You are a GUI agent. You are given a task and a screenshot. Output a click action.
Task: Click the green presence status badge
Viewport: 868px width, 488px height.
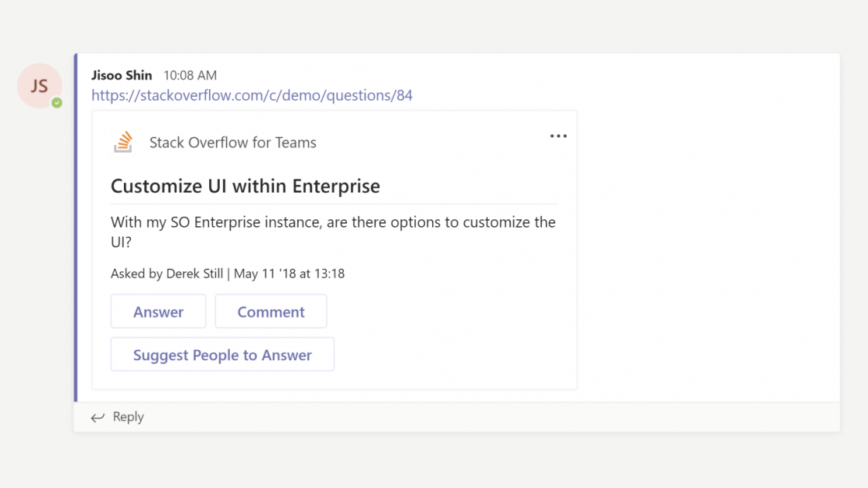coord(57,102)
